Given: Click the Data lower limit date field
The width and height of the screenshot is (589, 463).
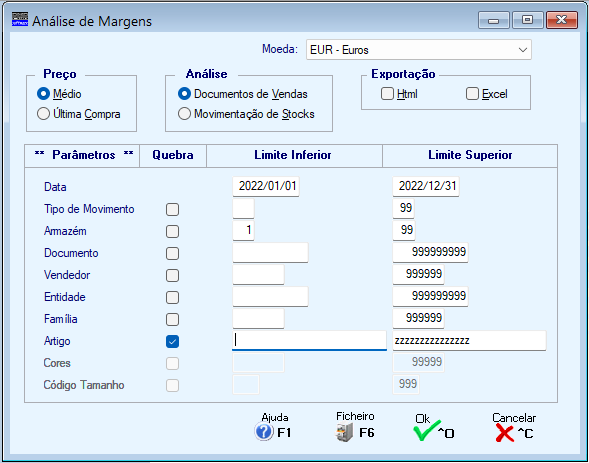Looking at the screenshot, I should pos(266,186).
